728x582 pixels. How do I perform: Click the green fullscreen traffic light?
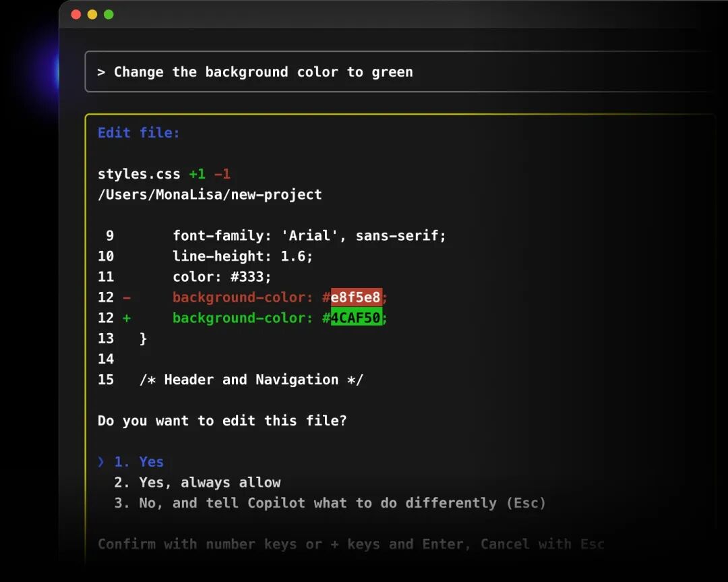point(108,13)
